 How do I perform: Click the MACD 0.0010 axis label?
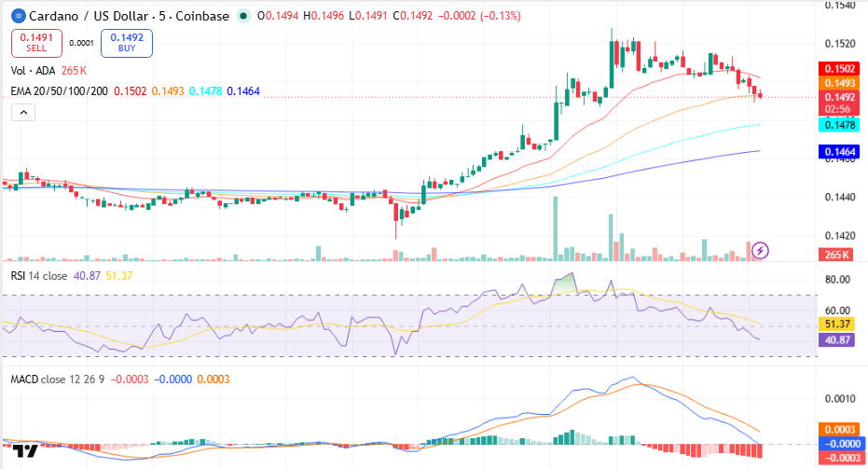840,399
